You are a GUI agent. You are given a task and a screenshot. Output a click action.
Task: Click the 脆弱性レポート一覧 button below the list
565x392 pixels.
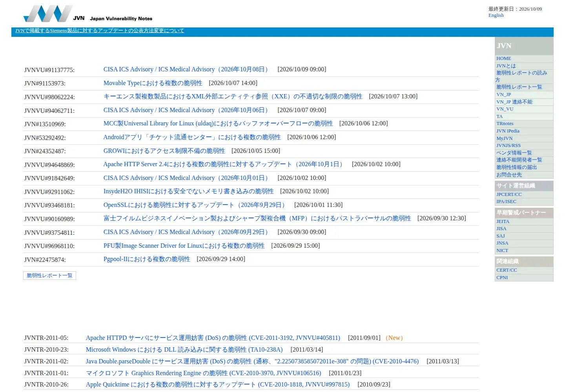coord(49,276)
